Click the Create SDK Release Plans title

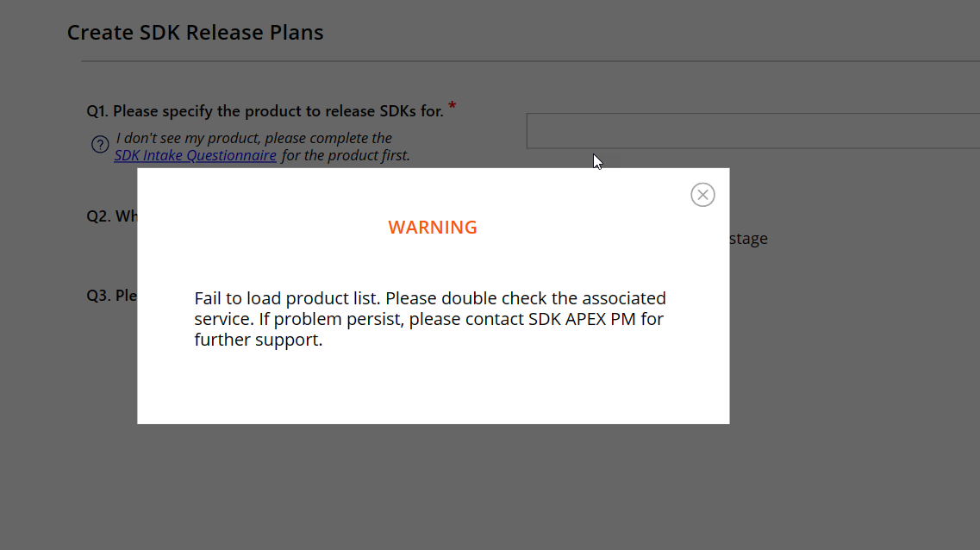coord(195,32)
